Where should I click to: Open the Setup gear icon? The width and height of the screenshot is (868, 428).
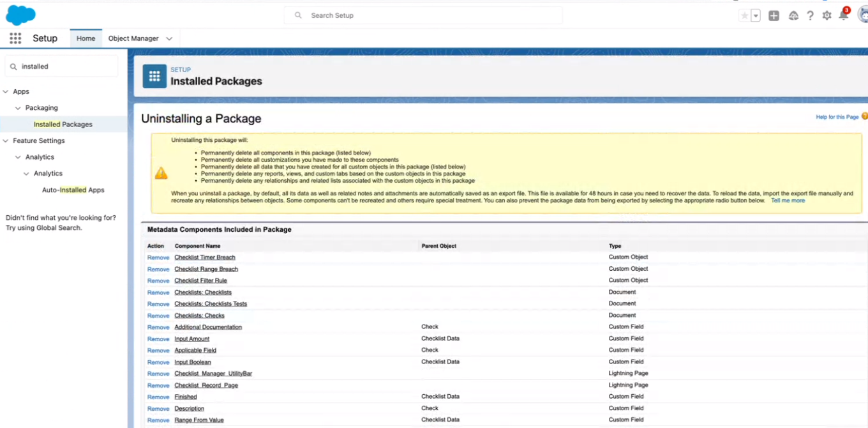827,16
